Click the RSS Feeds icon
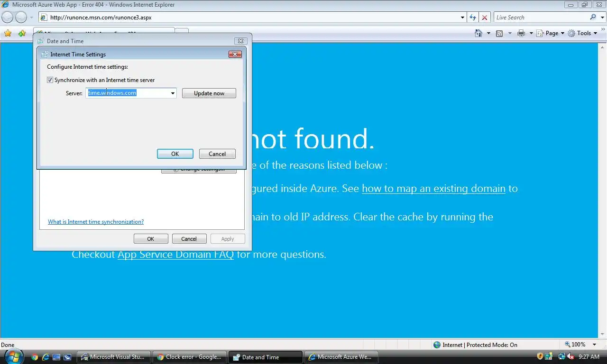 coord(499,33)
